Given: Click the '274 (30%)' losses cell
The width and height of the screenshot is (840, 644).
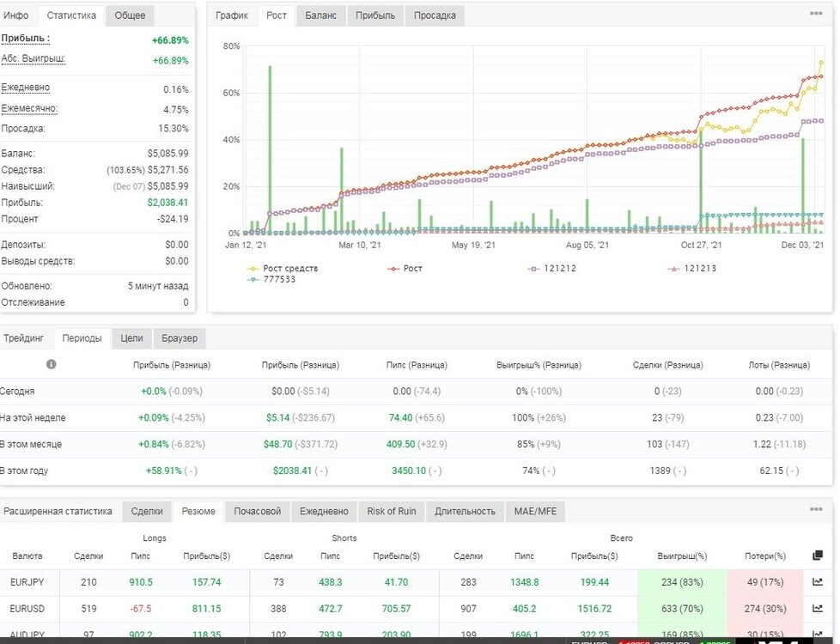Looking at the screenshot, I should click(x=764, y=609).
